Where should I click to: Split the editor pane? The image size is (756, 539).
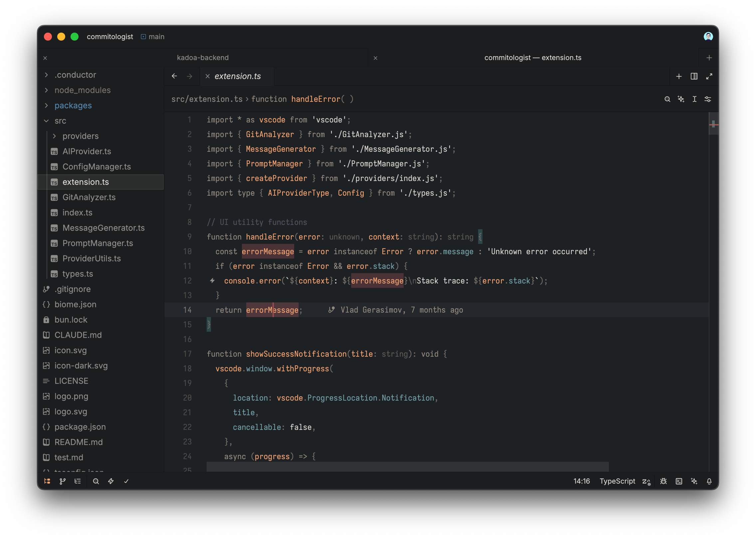click(x=694, y=76)
